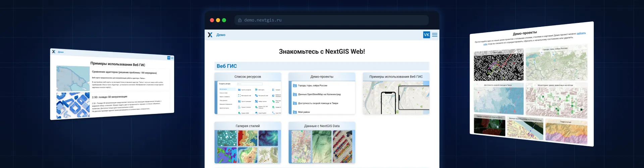
Task: Open the Демо-проекты card
Action: coord(322,77)
